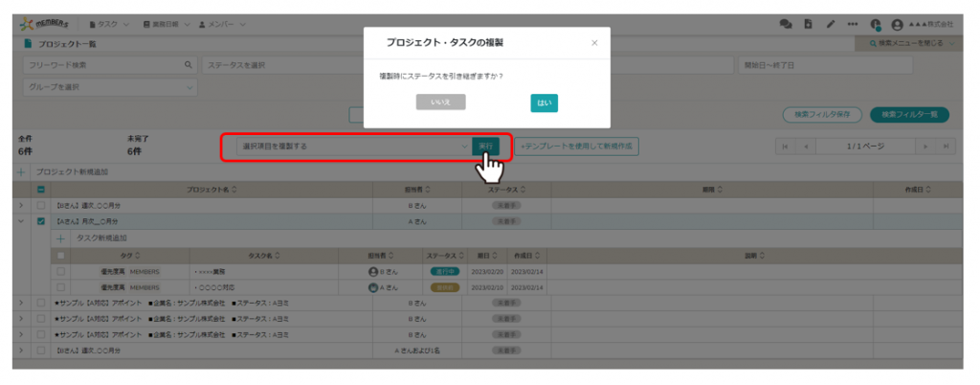Screen dimensions: 980x385
Task: Click the document icon in top bar
Action: [809, 24]
